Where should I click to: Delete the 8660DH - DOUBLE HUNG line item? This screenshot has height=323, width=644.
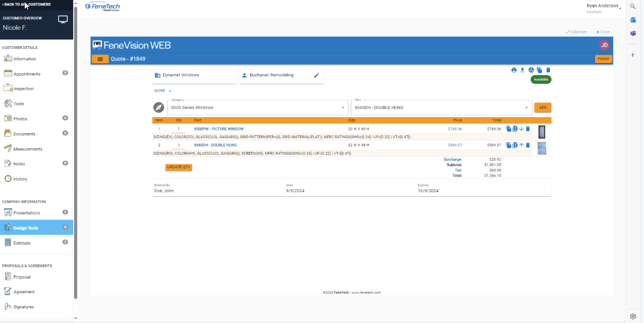coord(527,145)
